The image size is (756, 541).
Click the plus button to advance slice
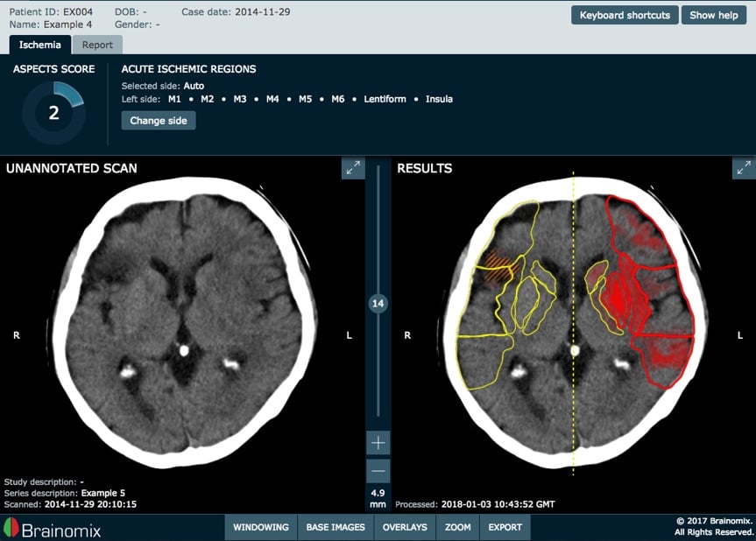pos(378,443)
